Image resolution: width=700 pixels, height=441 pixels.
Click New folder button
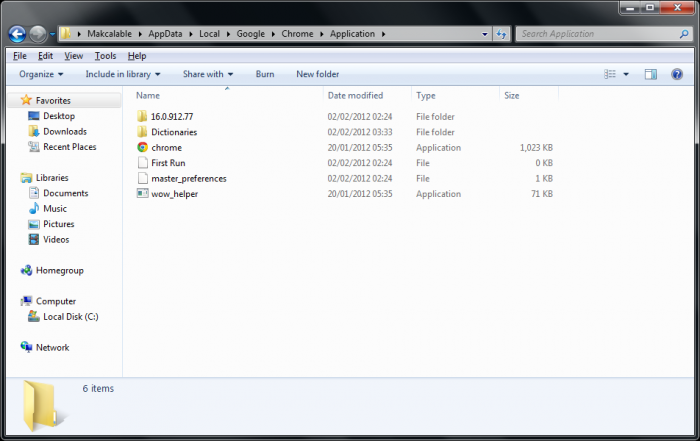point(317,74)
